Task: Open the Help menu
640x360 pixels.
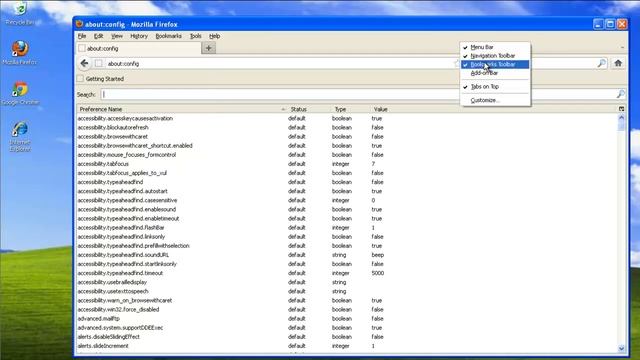Action: (x=215, y=36)
